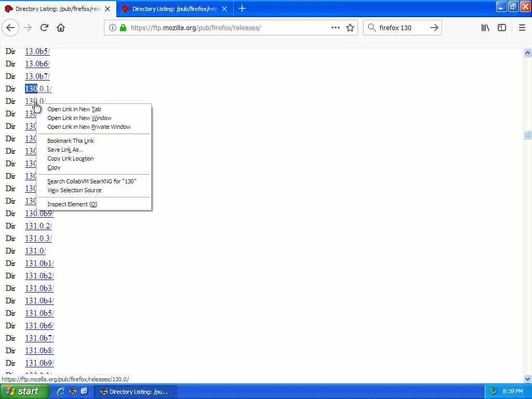Click the forward navigation arrow
The height and width of the screenshot is (399, 532).
[x=28, y=28]
